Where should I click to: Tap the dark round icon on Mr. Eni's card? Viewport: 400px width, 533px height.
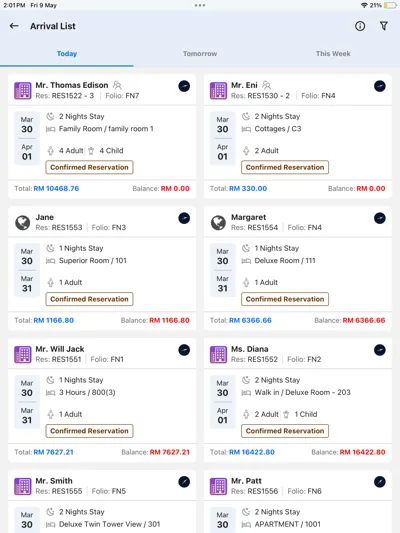point(380,86)
